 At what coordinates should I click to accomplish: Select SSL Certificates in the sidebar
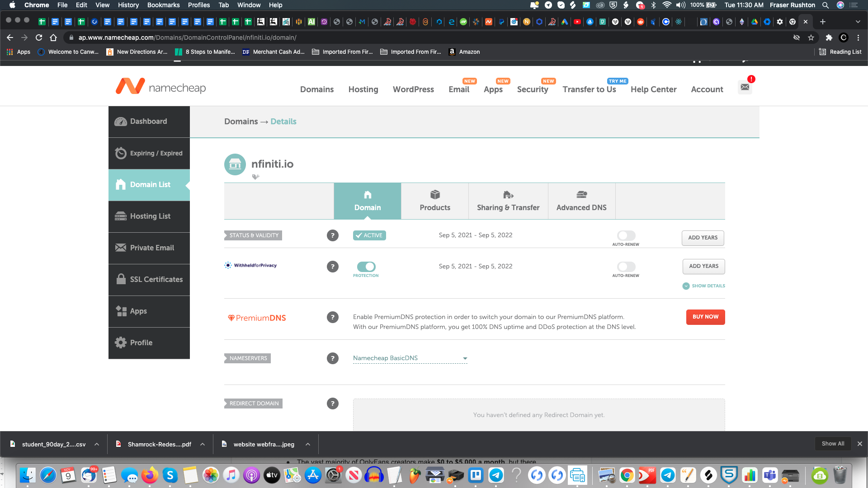[156, 279]
